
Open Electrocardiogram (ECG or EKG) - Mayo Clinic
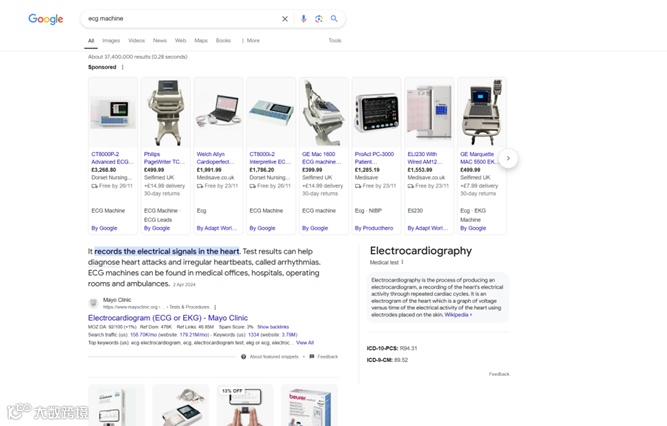click(168, 318)
